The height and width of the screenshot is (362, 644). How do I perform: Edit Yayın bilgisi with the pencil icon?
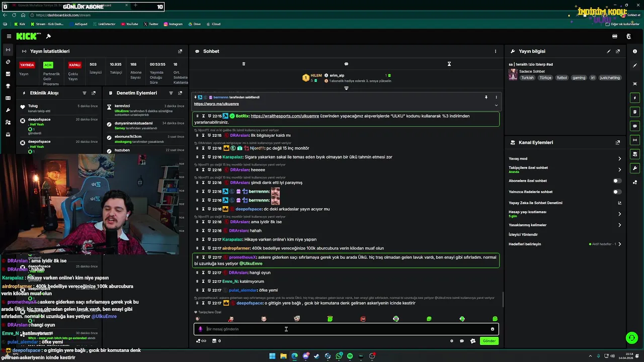click(x=609, y=51)
